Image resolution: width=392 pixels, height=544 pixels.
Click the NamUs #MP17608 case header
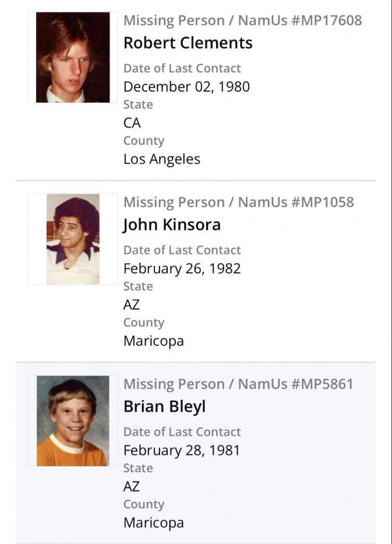coord(243,21)
